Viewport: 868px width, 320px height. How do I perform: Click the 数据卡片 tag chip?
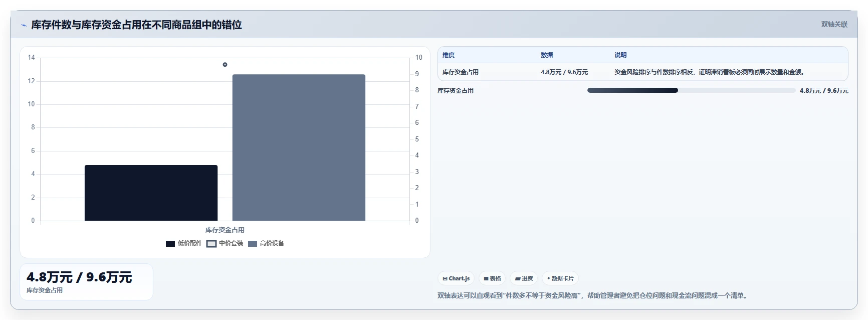click(x=560, y=278)
